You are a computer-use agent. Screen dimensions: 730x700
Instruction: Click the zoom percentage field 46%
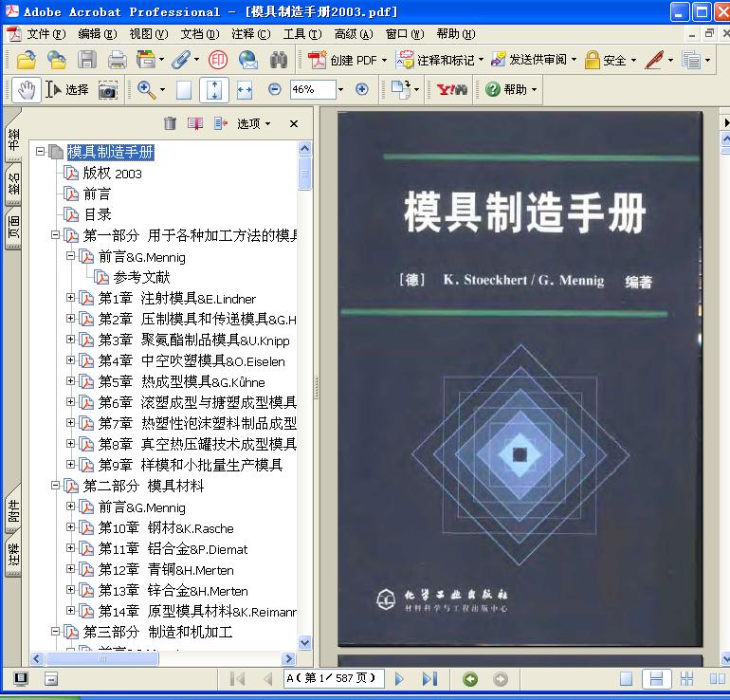click(x=313, y=89)
